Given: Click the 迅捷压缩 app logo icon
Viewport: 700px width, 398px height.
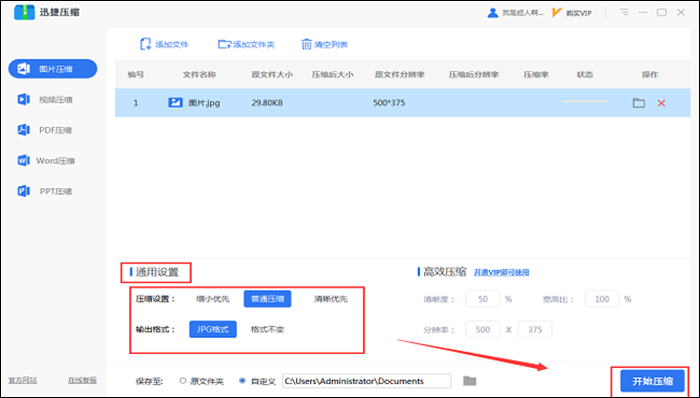Looking at the screenshot, I should 24,12.
